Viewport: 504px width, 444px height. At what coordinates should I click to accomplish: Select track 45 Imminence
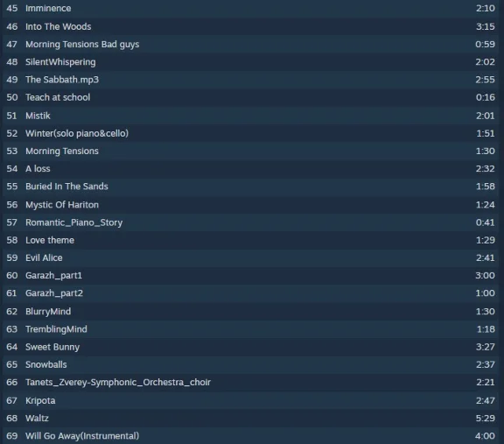[250, 9]
